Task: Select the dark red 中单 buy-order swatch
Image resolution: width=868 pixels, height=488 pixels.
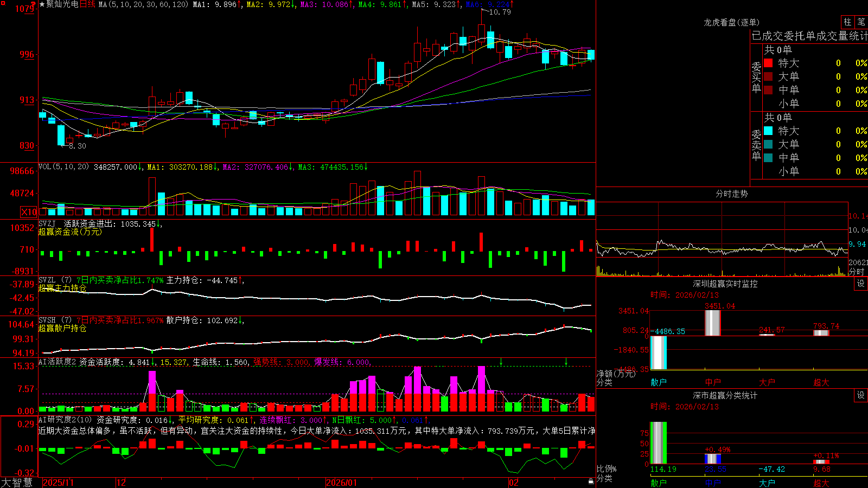Action: [768, 90]
